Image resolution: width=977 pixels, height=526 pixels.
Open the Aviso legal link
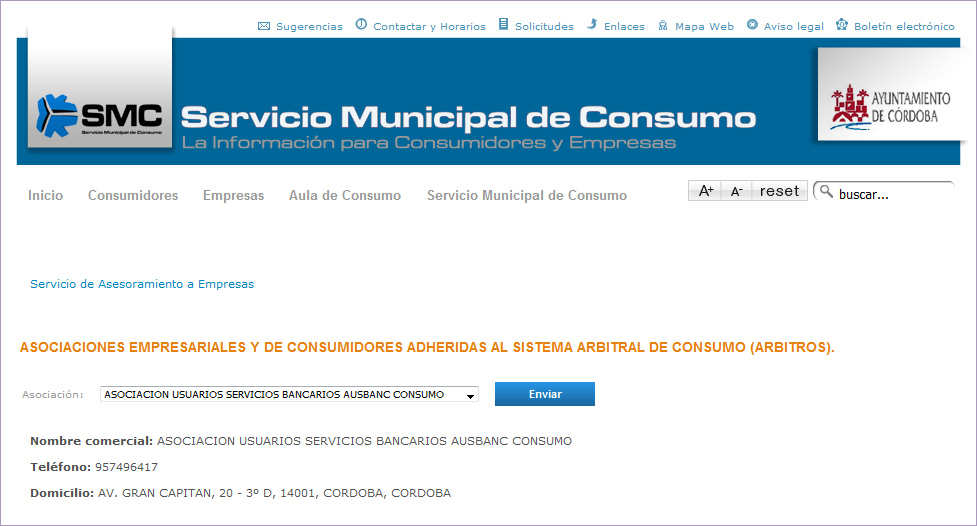(793, 27)
